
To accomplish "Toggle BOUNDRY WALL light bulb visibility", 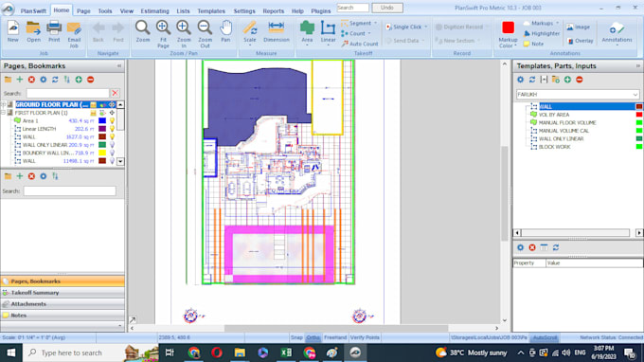I will 112,153.
